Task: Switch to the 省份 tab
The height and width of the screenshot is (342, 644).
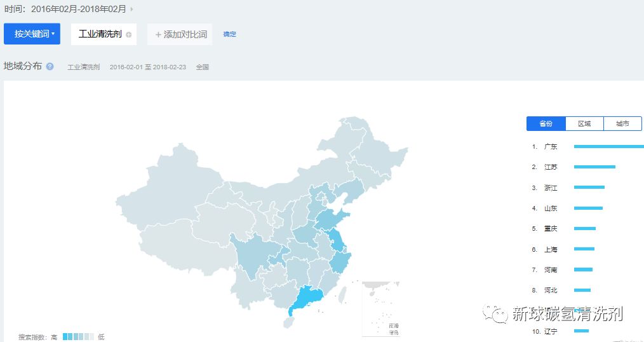Action: [546, 124]
